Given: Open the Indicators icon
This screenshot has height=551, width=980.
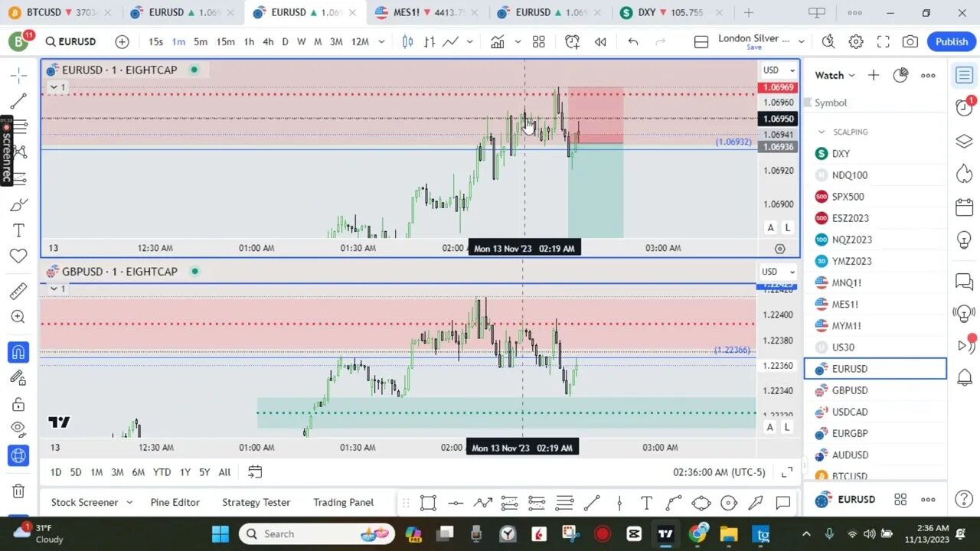Looking at the screenshot, I should click(498, 42).
